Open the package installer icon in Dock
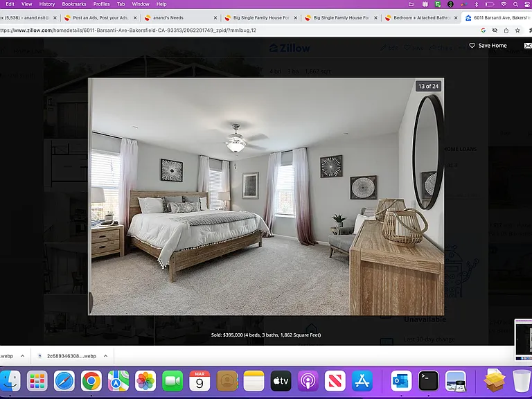 495,380
